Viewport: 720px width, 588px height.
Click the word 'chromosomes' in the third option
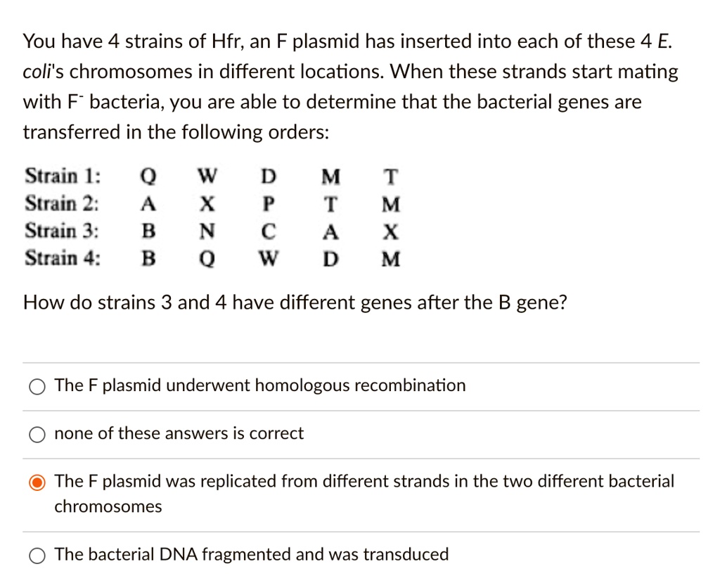[x=107, y=506]
